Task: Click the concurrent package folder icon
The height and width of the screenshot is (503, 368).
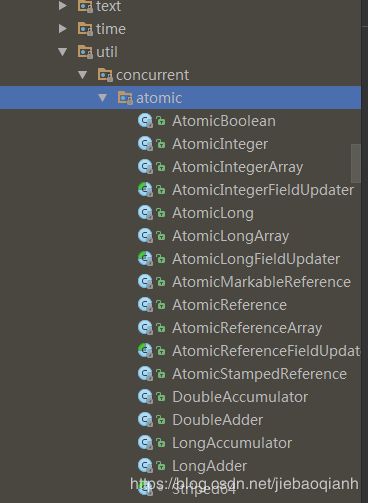Action: coord(105,75)
